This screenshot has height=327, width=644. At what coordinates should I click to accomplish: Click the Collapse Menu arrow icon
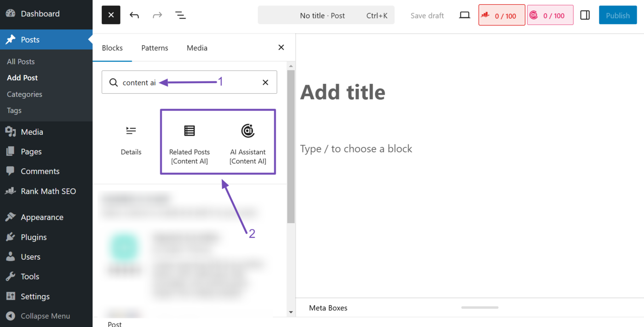(x=11, y=316)
